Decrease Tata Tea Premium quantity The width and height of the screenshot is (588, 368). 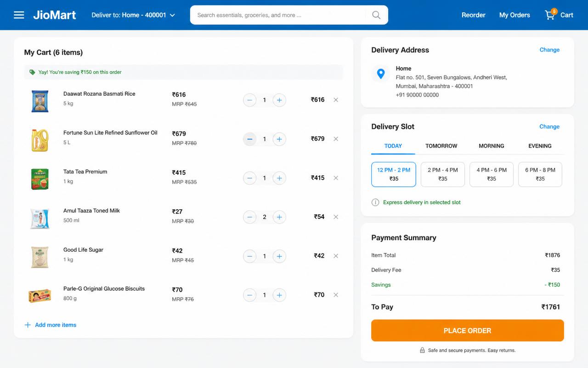click(x=249, y=178)
